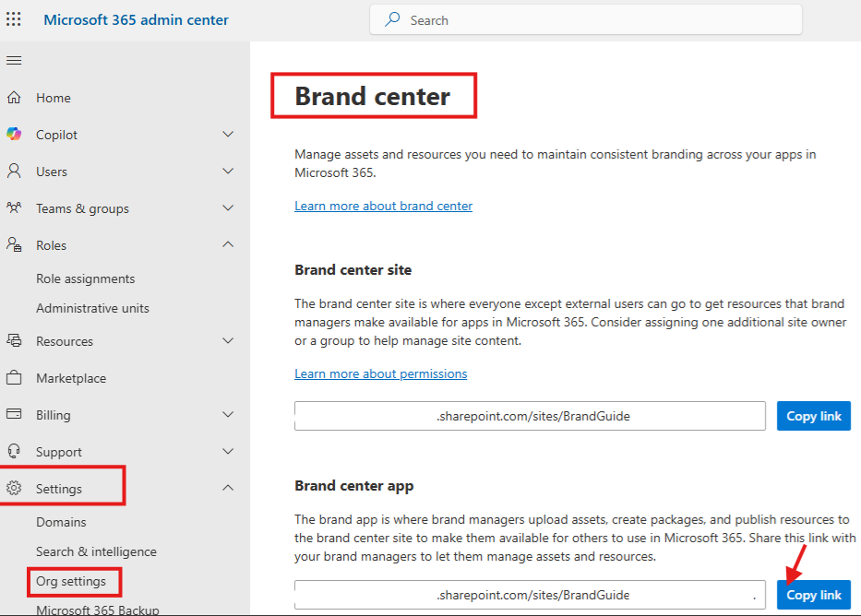This screenshot has width=861, height=616.
Task: Click Microsoft 365 admin center title
Action: coord(137,19)
